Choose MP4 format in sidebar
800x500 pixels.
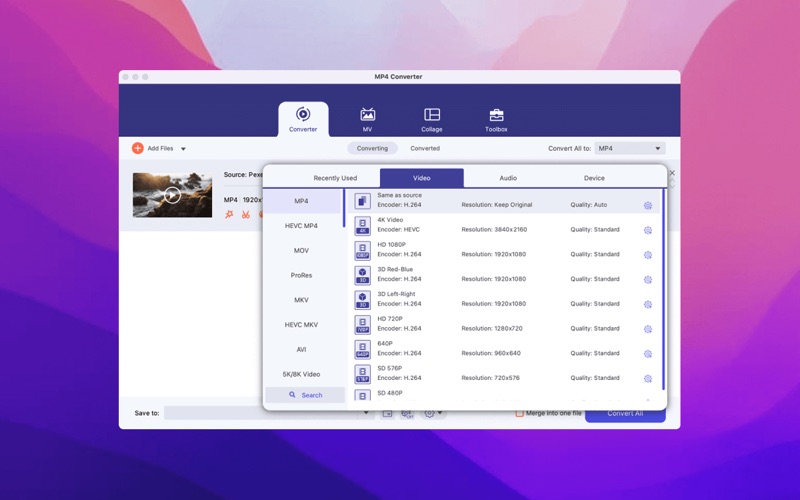(x=302, y=201)
